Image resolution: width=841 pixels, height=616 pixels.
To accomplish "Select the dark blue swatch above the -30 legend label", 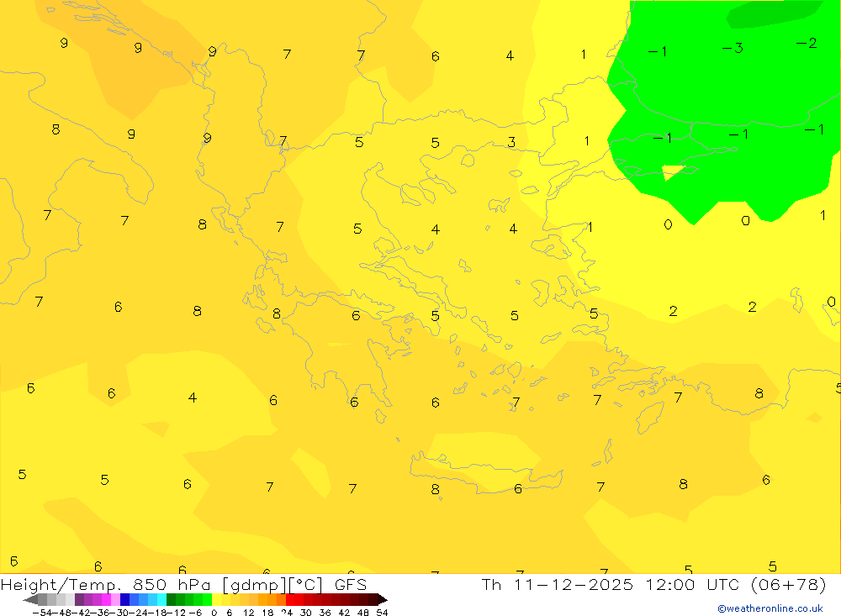I will (x=124, y=600).
